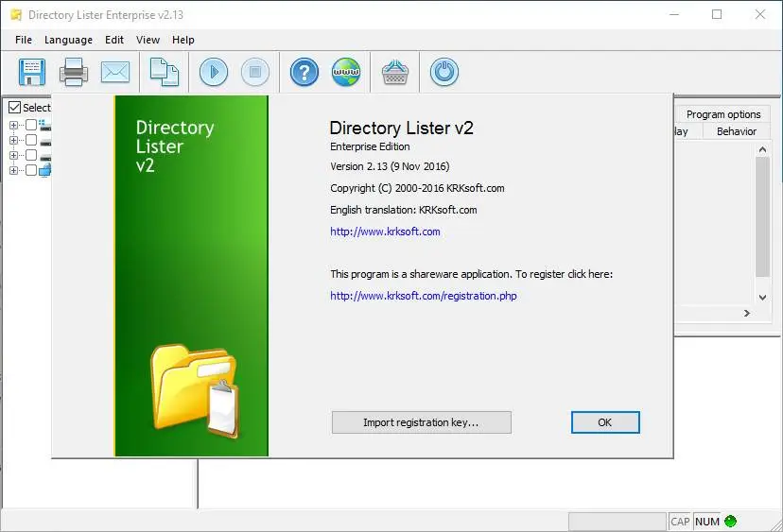Screen dimensions: 783x532
Task: Expand the third tree node
Action: coord(13,155)
